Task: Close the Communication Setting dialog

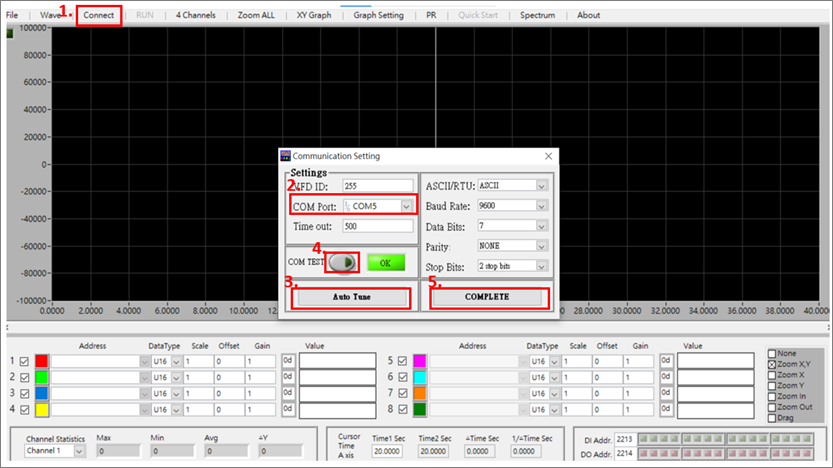Action: click(548, 156)
